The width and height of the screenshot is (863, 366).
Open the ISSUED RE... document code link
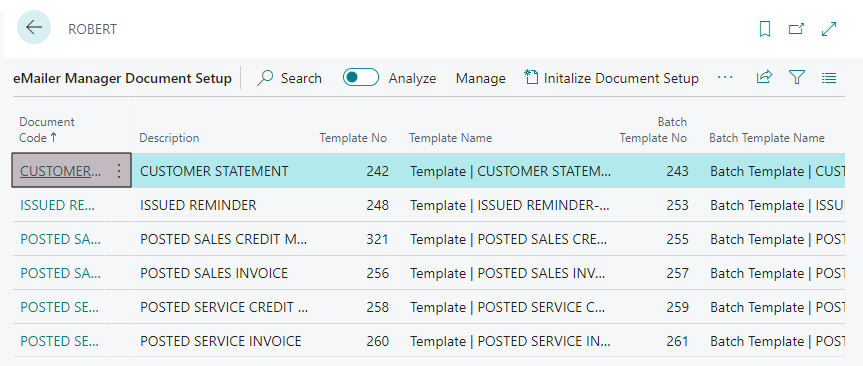58,205
